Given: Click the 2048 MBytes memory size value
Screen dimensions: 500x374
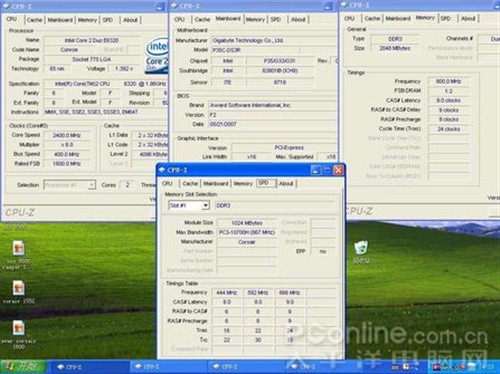Looking at the screenshot, I should [x=395, y=48].
